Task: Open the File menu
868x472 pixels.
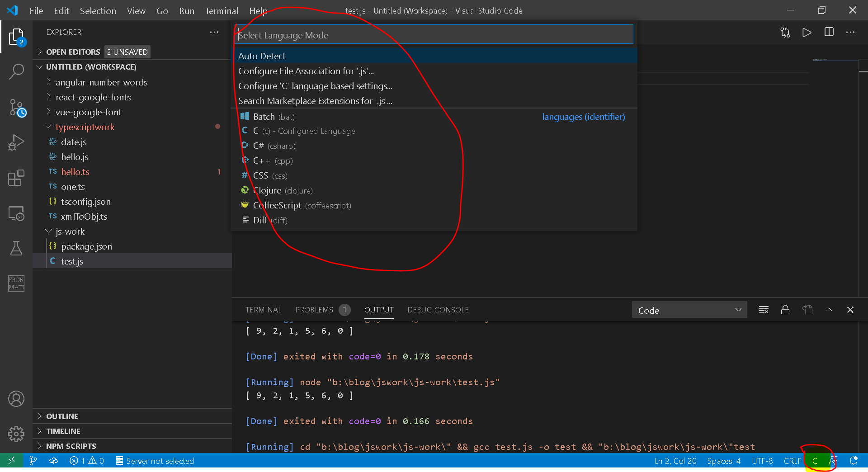Action: [36, 10]
